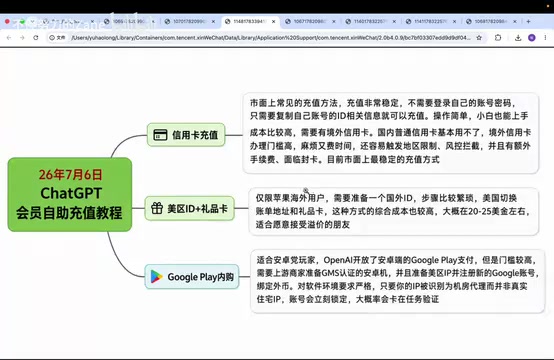Focus the address bar URL field

[270, 37]
